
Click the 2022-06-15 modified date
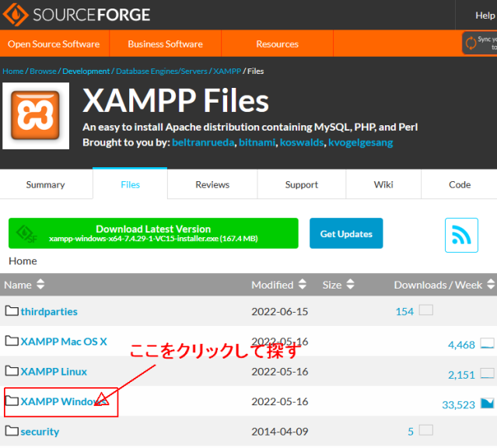(x=279, y=312)
